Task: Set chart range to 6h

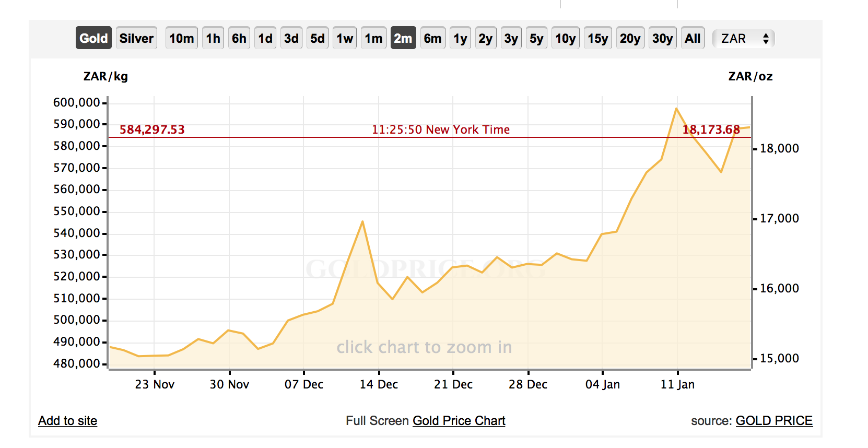Action: (x=239, y=38)
